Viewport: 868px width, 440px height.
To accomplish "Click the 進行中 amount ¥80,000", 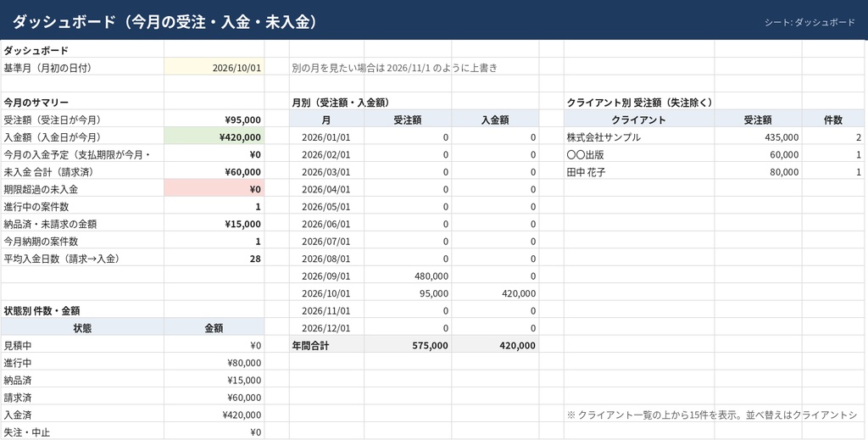I will 214,363.
